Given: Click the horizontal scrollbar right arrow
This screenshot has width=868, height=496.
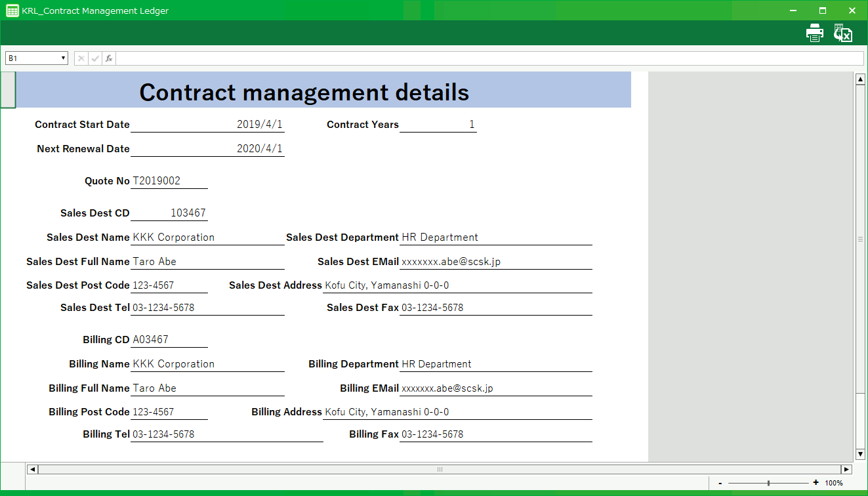Looking at the screenshot, I should point(846,469).
